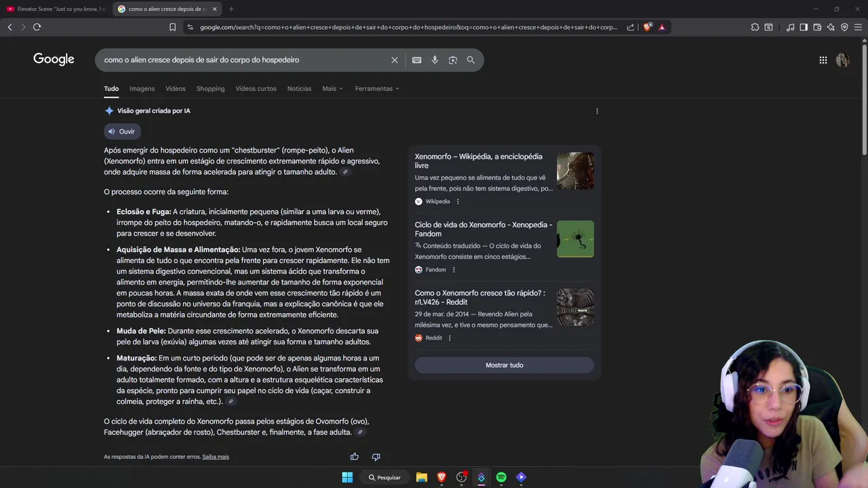Open the AI overview three-dot options
This screenshot has height=488, width=868.
click(597, 111)
